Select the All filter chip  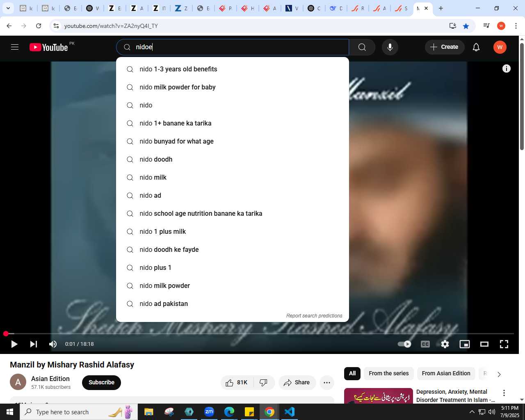point(352,373)
